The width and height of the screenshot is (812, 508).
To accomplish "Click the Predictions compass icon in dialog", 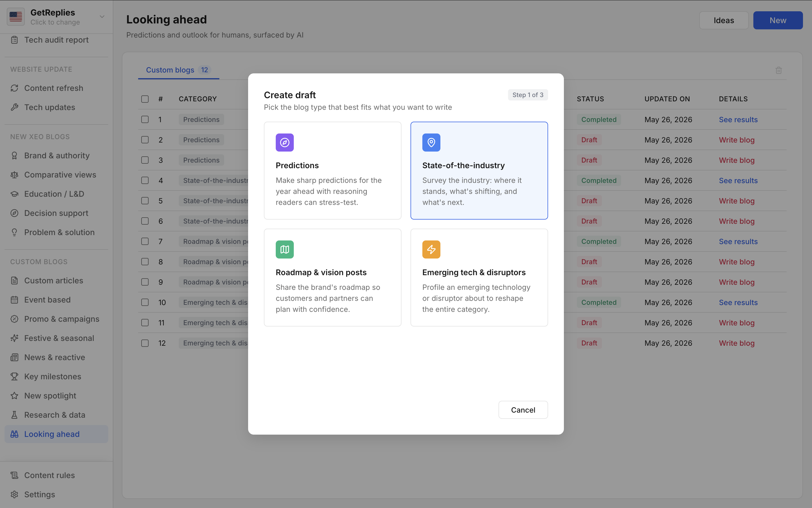I will (284, 143).
